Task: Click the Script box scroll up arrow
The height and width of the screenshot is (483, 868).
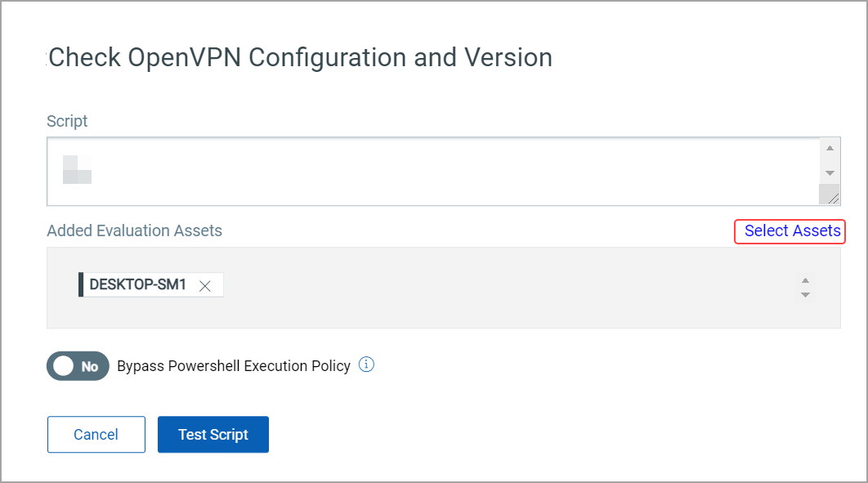Action: tap(830, 148)
